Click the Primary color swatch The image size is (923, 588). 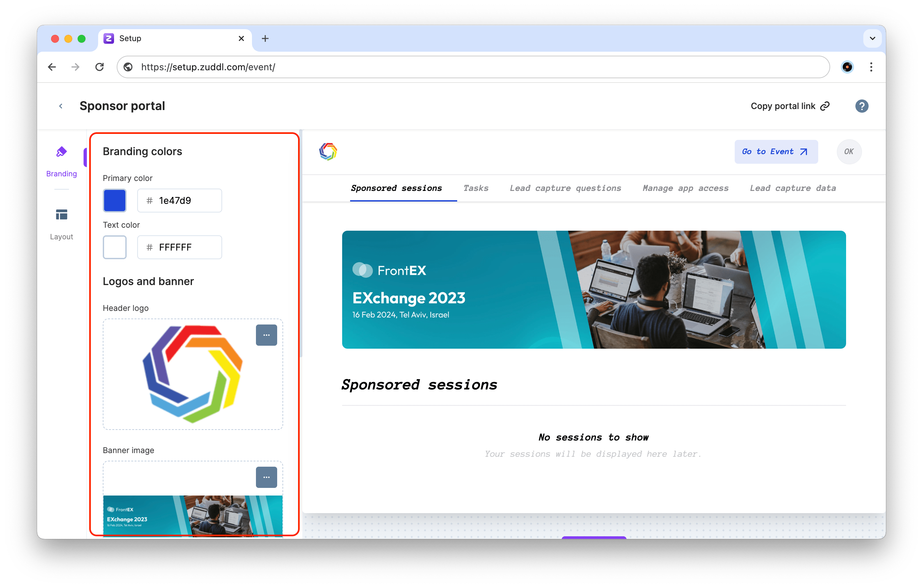[114, 200]
